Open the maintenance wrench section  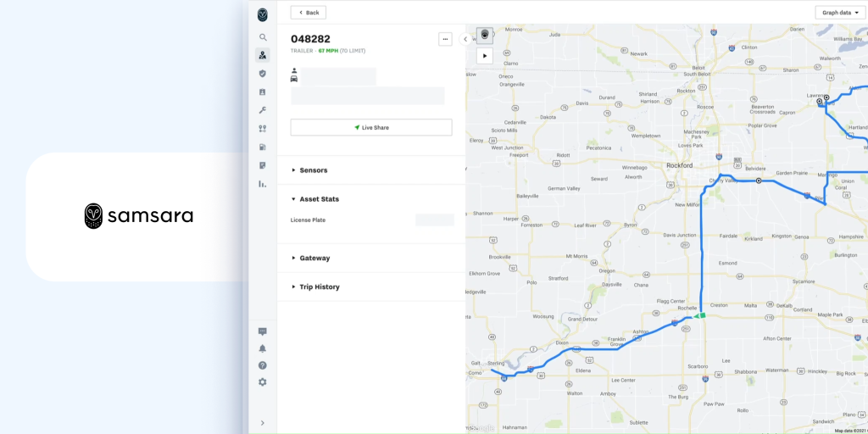tap(263, 110)
